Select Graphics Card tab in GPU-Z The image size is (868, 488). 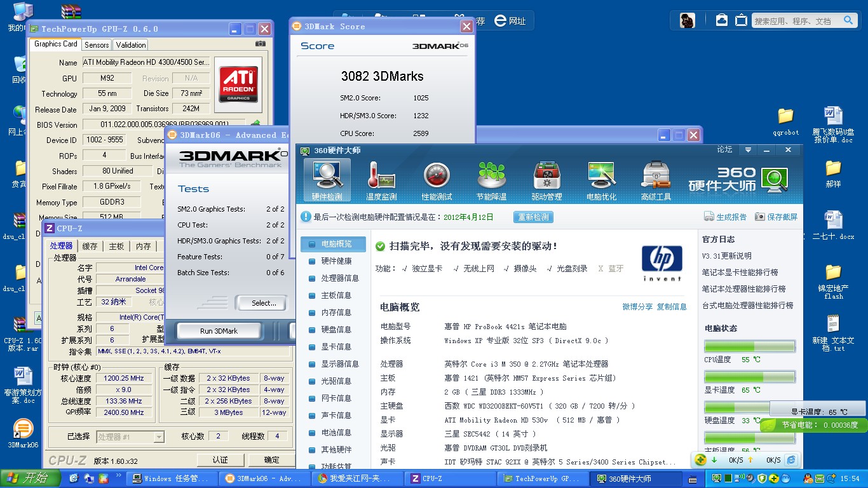coord(56,44)
